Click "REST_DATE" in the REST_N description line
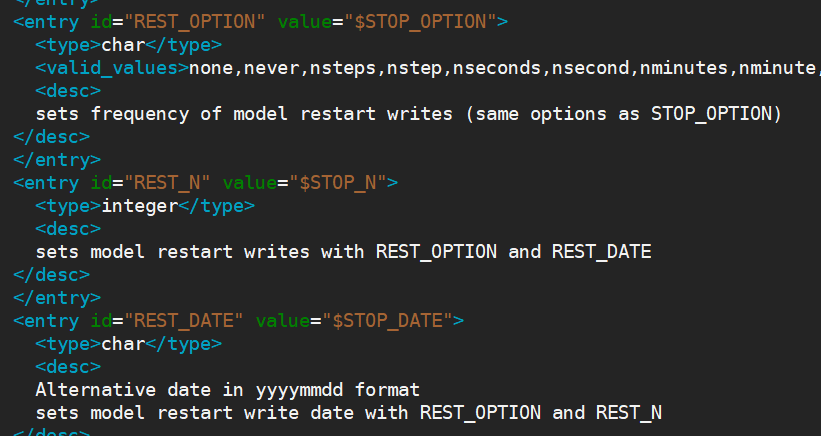Viewport: 821px width, 436px height. pyautogui.click(x=601, y=252)
